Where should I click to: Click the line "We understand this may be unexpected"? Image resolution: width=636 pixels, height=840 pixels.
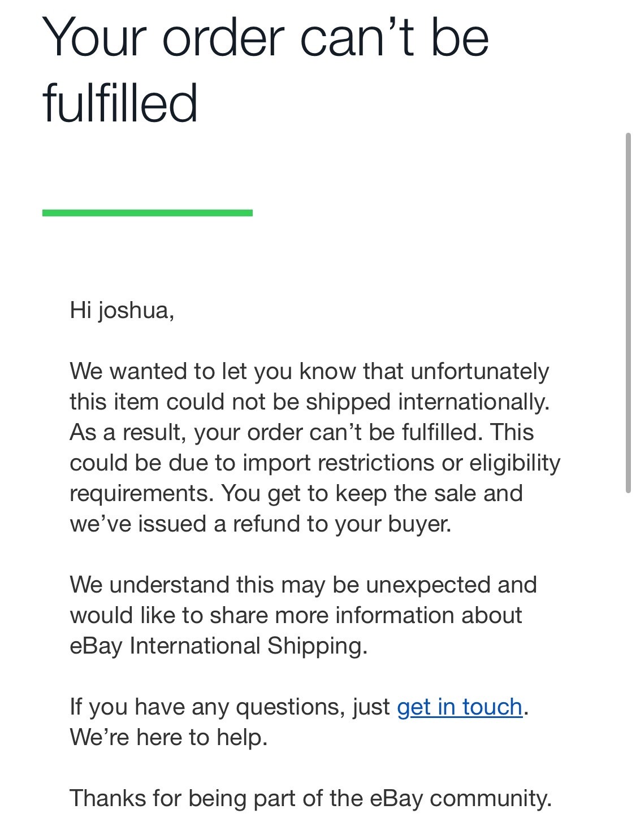[x=302, y=585]
